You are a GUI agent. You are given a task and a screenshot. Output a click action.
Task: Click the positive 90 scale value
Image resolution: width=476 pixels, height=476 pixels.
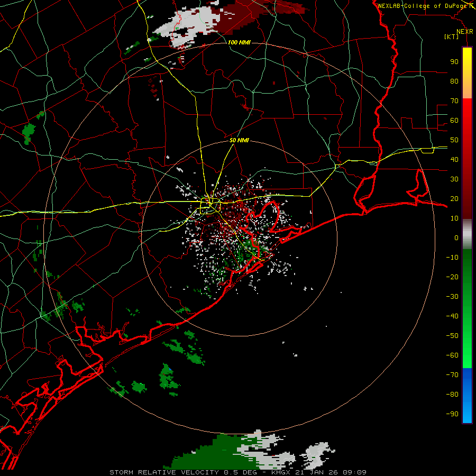(454, 62)
